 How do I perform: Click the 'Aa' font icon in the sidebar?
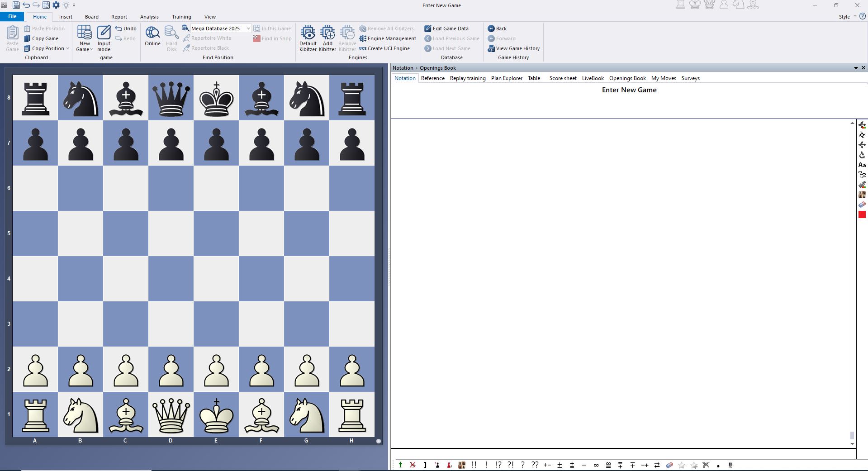coord(862,165)
